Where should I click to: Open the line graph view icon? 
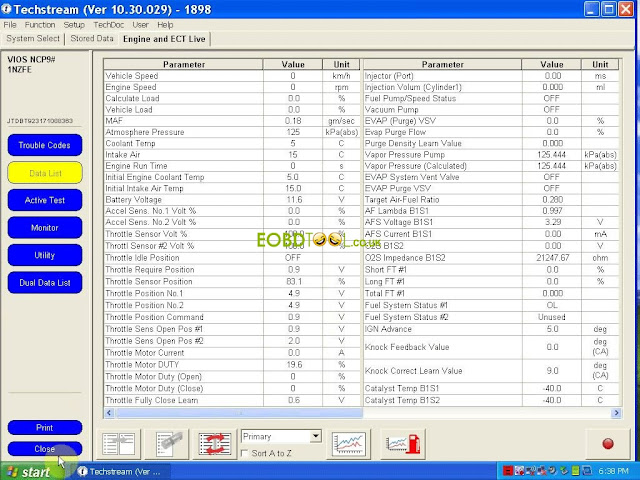click(x=349, y=444)
